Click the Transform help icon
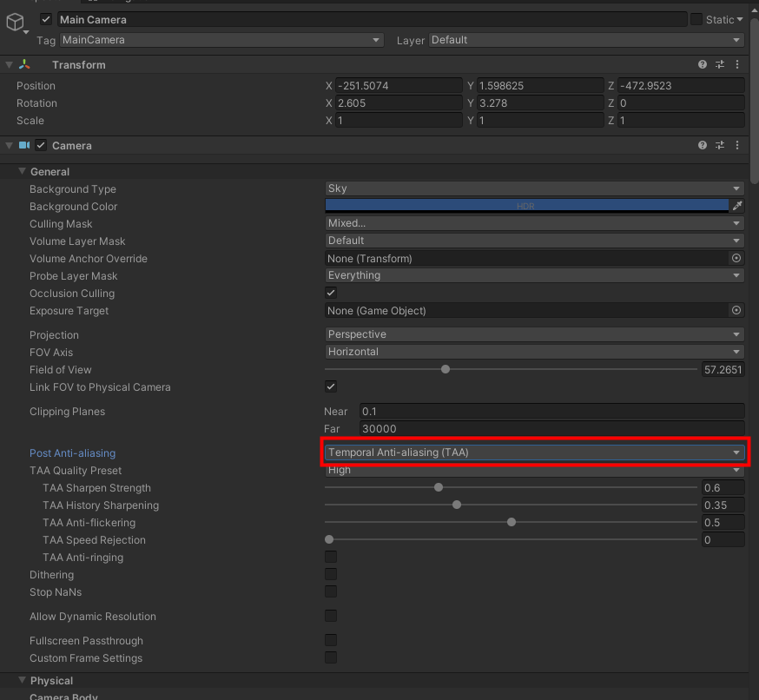The width and height of the screenshot is (759, 700). pyautogui.click(x=702, y=64)
